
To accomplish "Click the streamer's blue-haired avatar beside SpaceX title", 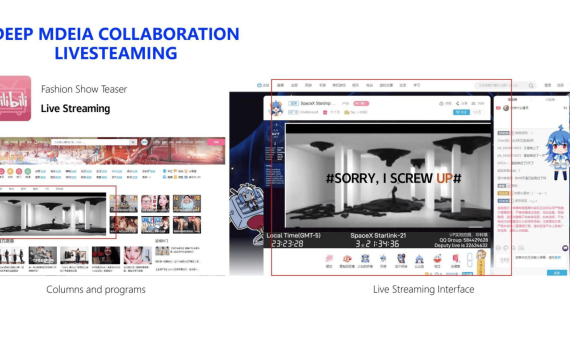I will click(276, 108).
